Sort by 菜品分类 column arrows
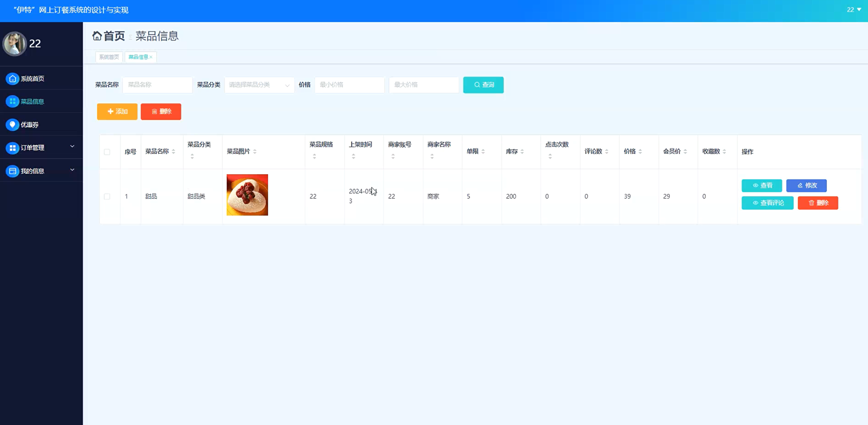This screenshot has width=868, height=425. 192,157
